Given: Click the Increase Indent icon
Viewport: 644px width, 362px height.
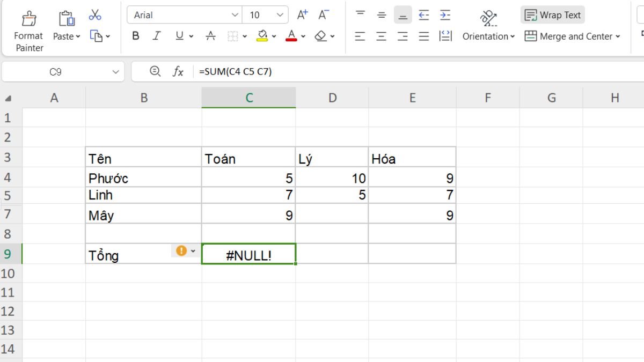Looking at the screenshot, I should coord(445,15).
